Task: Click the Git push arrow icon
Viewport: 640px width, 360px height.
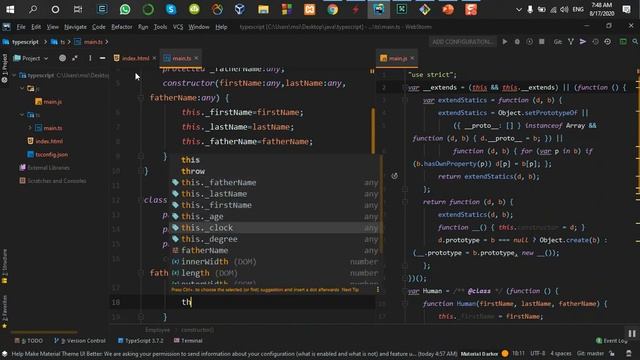Action: 583,42
